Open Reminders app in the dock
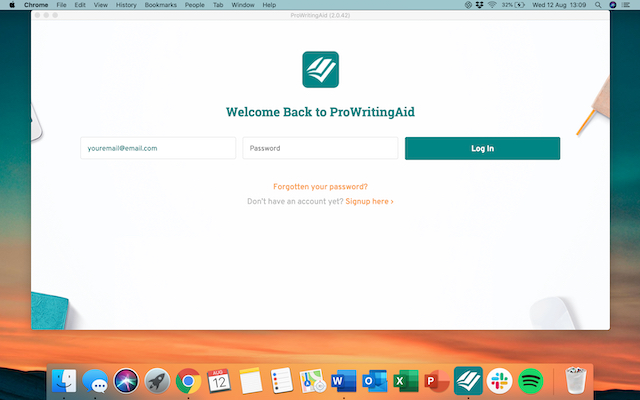 [282, 381]
